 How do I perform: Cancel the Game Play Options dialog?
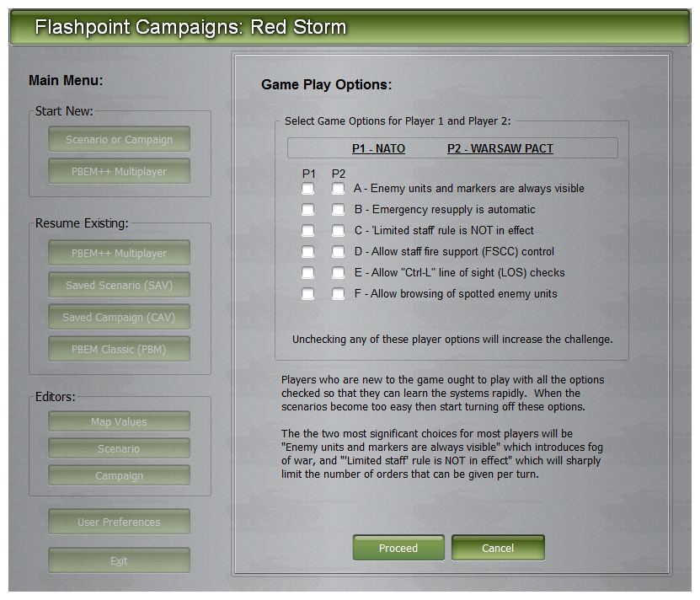tap(498, 548)
